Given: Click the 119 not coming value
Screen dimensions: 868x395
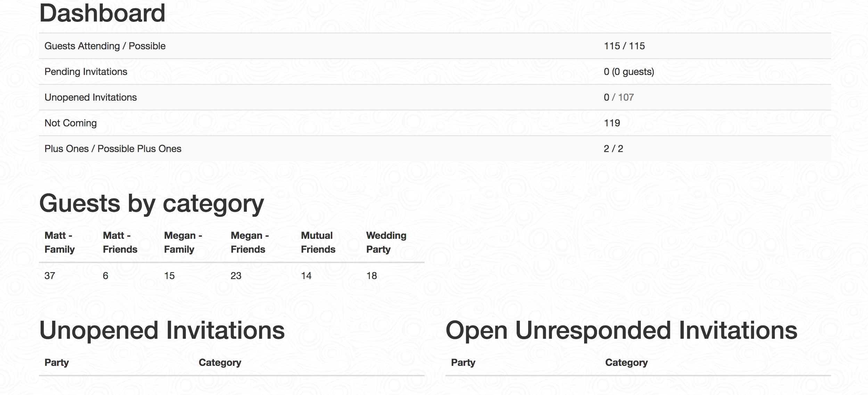Looking at the screenshot, I should click(x=612, y=123).
